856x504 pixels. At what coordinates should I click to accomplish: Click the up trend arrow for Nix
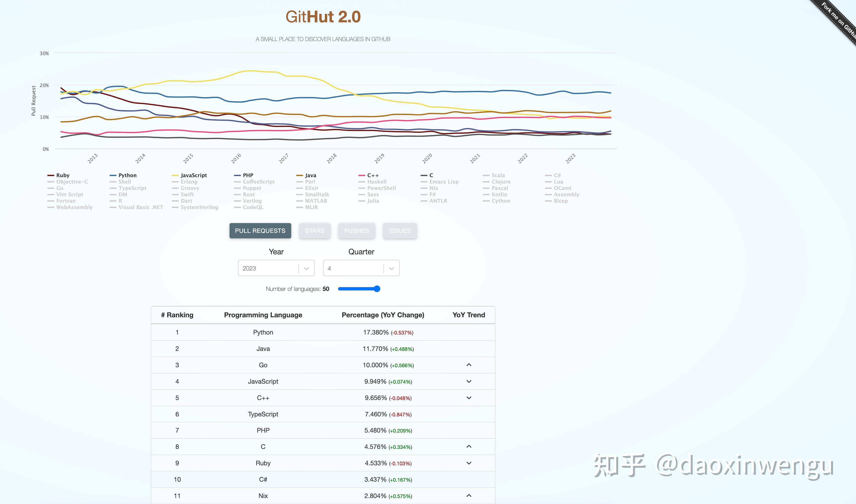tap(469, 496)
